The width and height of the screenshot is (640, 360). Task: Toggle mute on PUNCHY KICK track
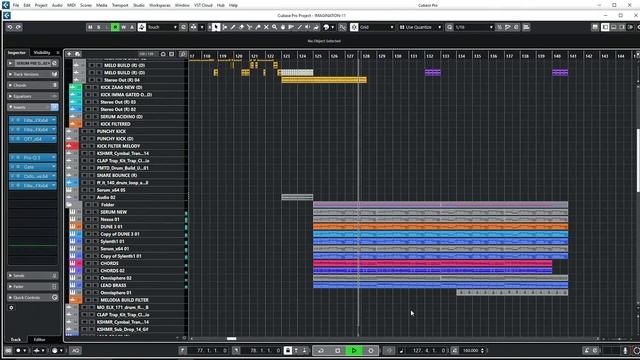pyautogui.click(x=84, y=131)
